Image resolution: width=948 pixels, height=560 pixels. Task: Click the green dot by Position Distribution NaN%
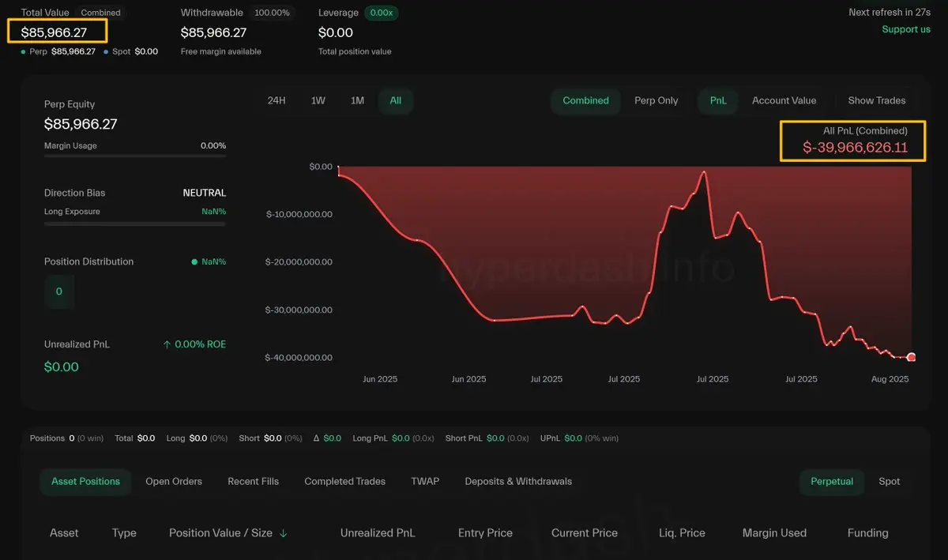coord(194,261)
